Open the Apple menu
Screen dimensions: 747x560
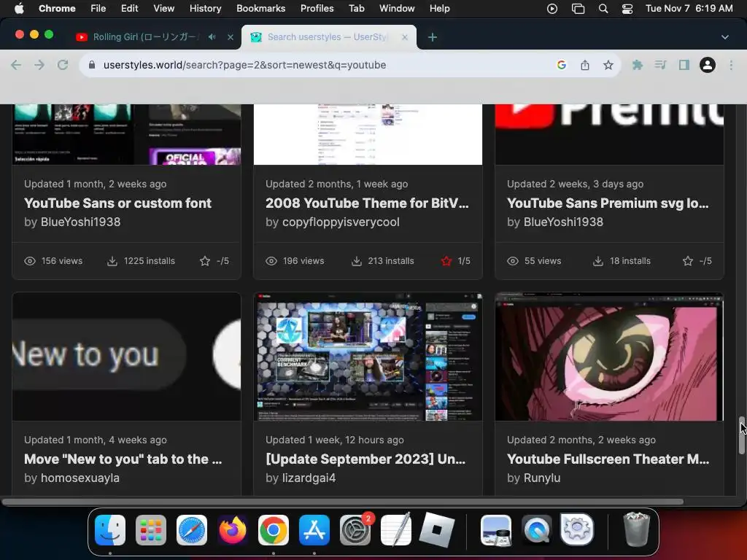pos(19,9)
